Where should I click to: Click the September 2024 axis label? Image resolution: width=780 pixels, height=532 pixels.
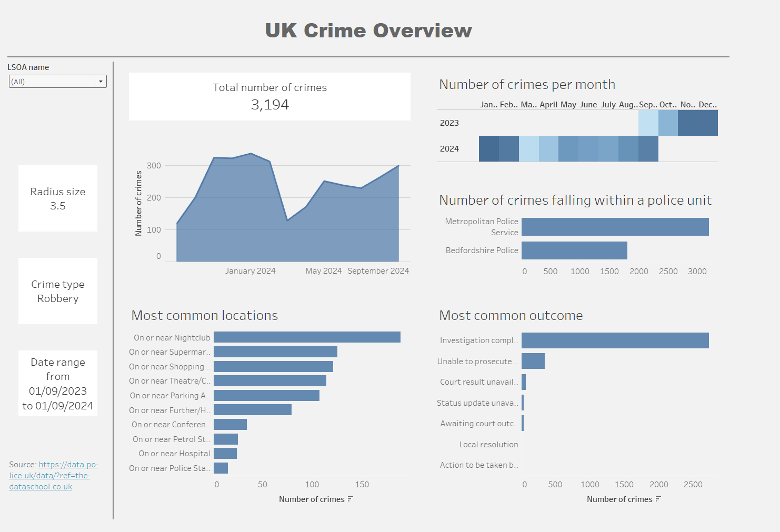378,271
